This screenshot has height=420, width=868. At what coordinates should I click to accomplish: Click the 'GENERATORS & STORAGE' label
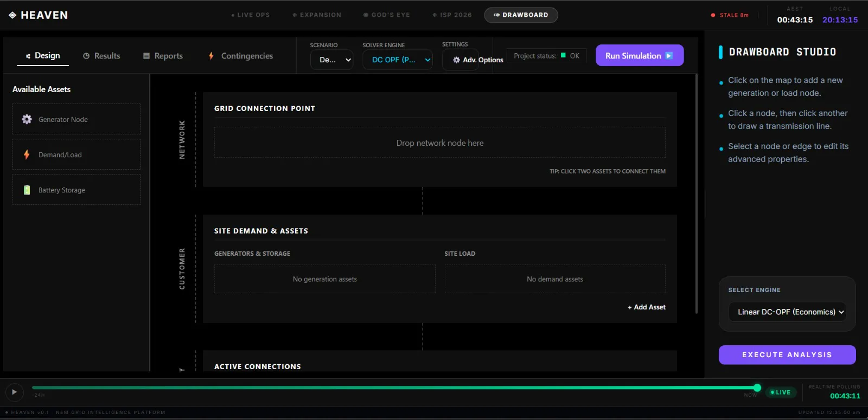tap(252, 254)
